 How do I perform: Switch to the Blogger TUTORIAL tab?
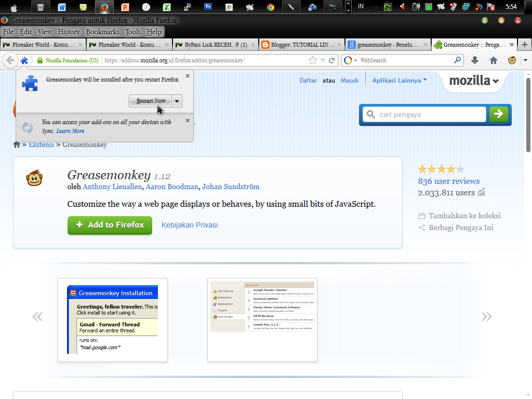tap(300, 44)
